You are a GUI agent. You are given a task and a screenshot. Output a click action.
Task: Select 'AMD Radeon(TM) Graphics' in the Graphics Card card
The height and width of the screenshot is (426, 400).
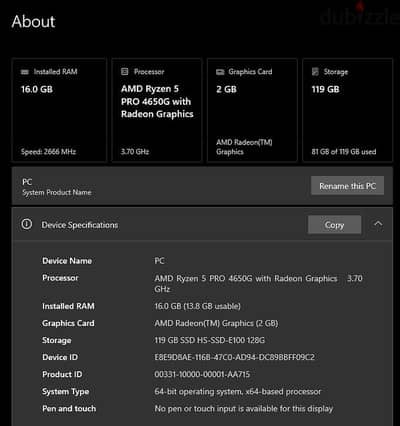[244, 147]
